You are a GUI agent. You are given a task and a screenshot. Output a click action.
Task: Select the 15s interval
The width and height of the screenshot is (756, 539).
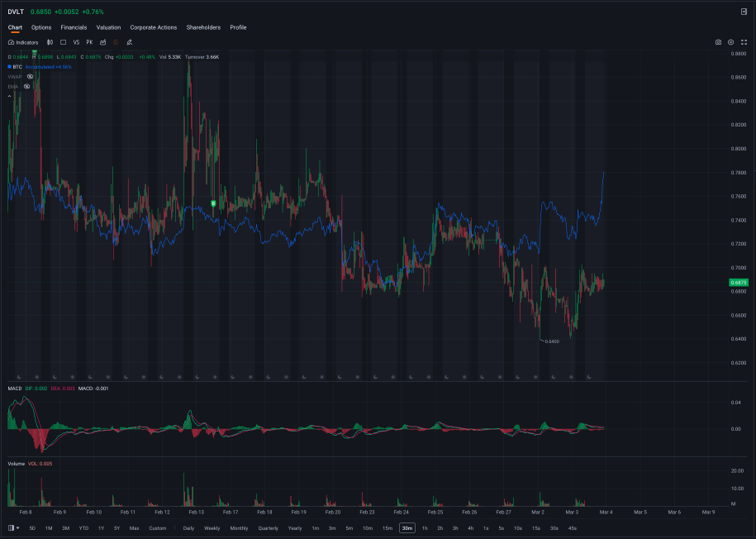tap(535, 528)
